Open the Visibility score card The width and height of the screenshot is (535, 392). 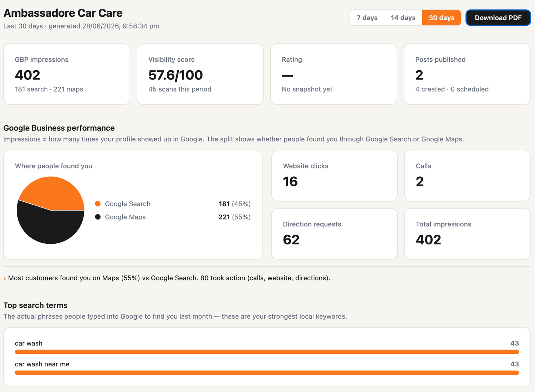[200, 74]
